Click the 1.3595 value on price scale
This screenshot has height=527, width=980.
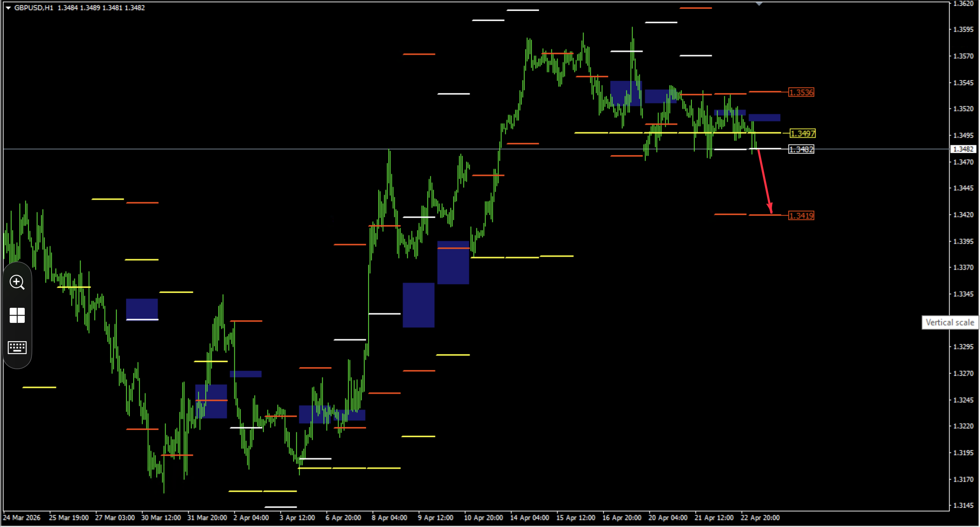coord(963,30)
